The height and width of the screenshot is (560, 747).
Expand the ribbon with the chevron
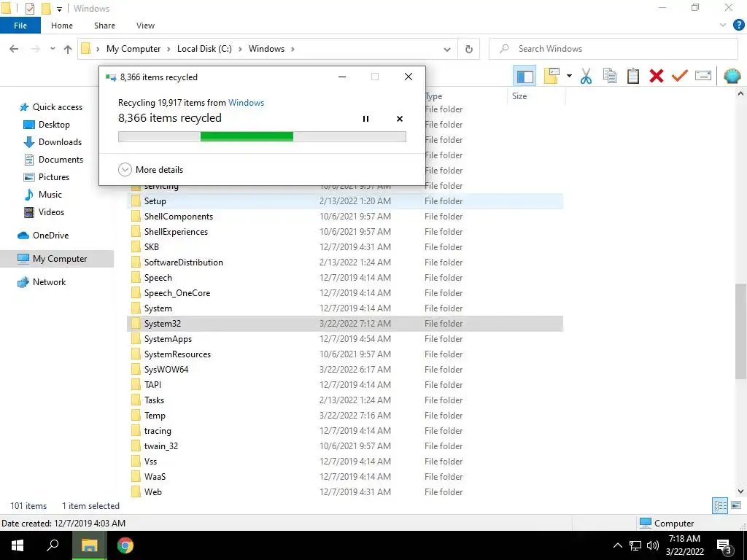[x=723, y=26]
